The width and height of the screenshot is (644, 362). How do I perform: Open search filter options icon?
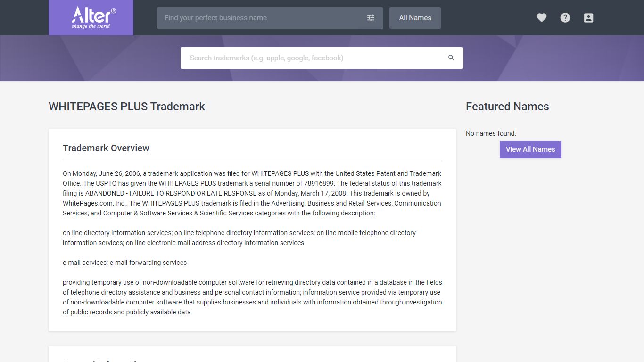pos(371,18)
